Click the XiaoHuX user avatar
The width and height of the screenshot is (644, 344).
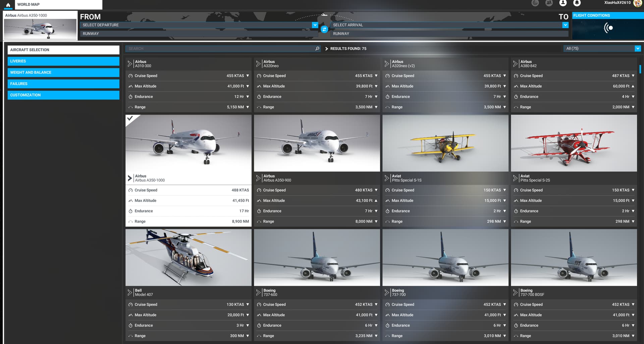(637, 3)
